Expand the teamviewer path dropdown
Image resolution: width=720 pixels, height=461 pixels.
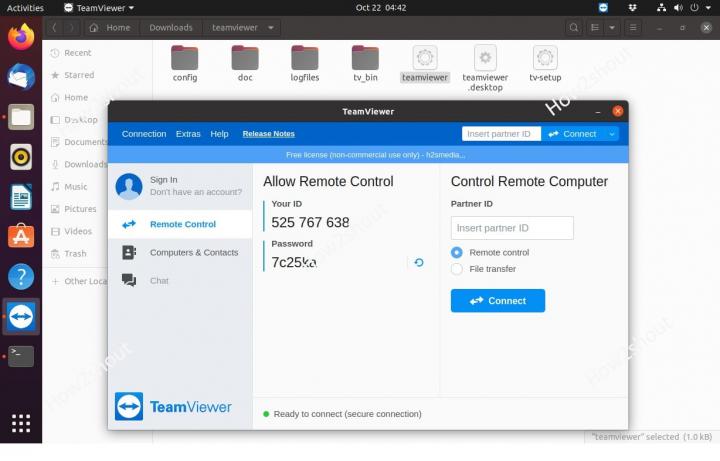271,28
